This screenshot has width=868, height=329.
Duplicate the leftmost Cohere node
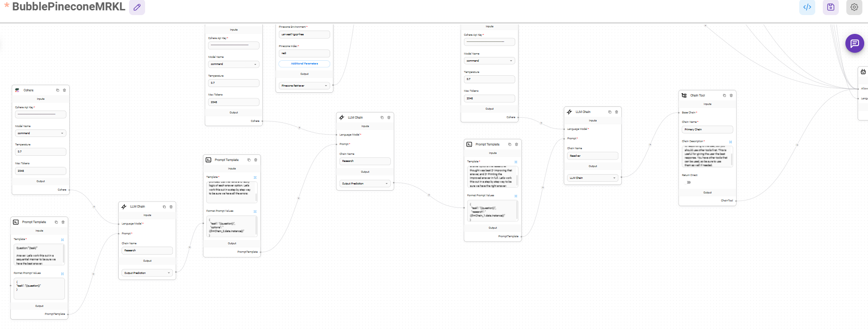[58, 90]
